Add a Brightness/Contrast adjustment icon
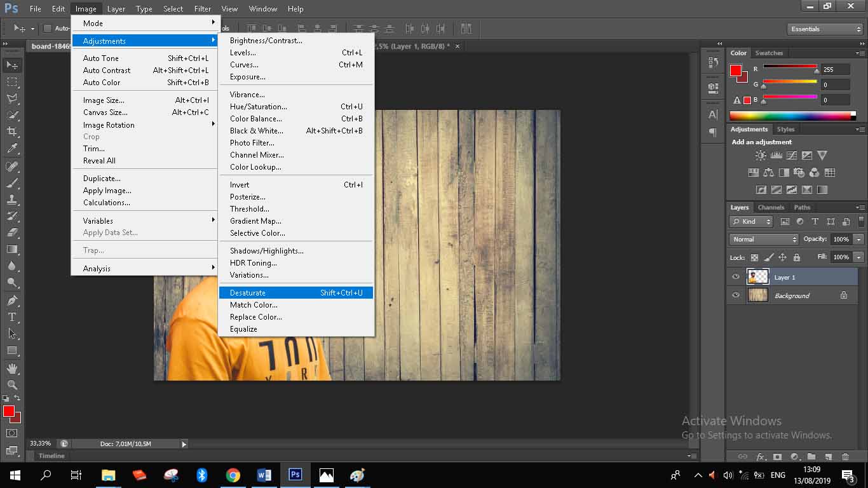The width and height of the screenshot is (868, 488). pos(760,155)
